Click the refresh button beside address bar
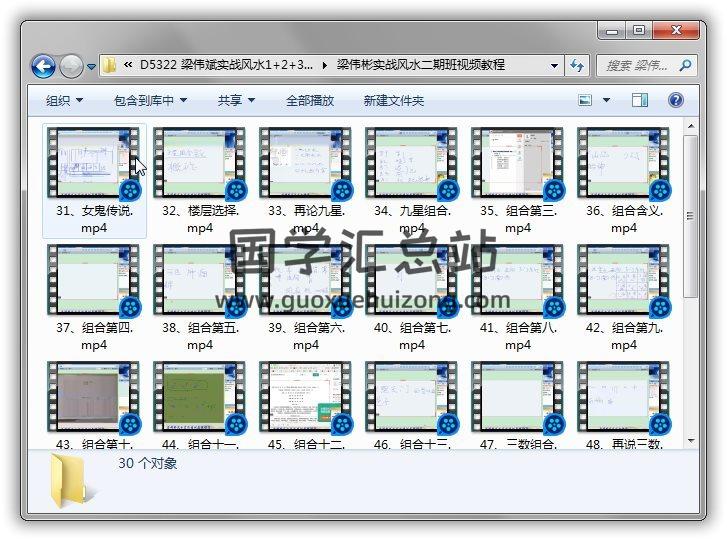727x541 pixels. coord(577,66)
